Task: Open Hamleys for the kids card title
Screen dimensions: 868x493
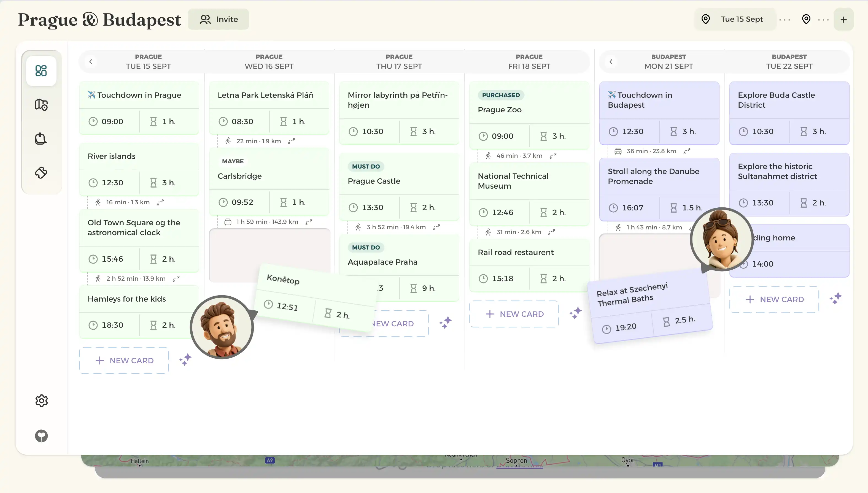Action: (127, 299)
